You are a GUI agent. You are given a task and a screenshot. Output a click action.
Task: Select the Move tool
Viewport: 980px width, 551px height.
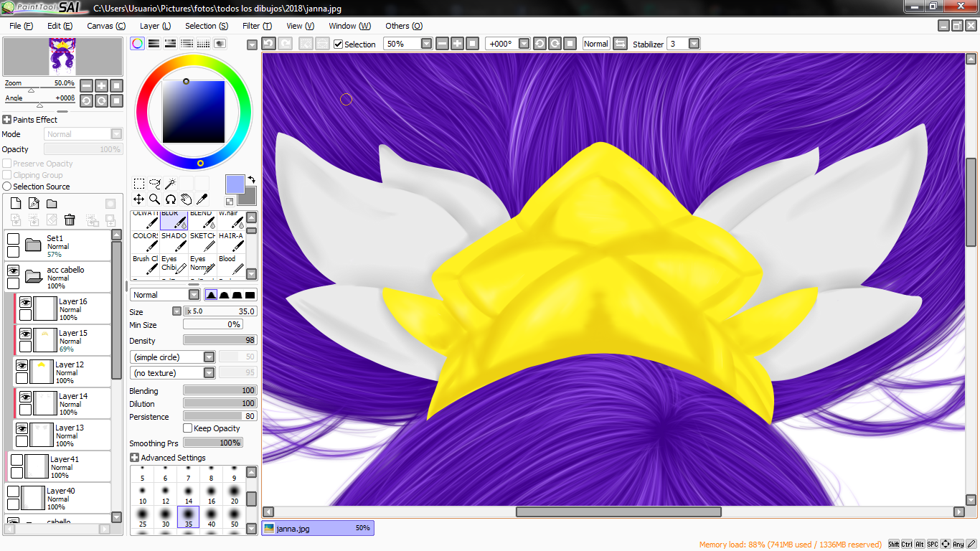[139, 199]
